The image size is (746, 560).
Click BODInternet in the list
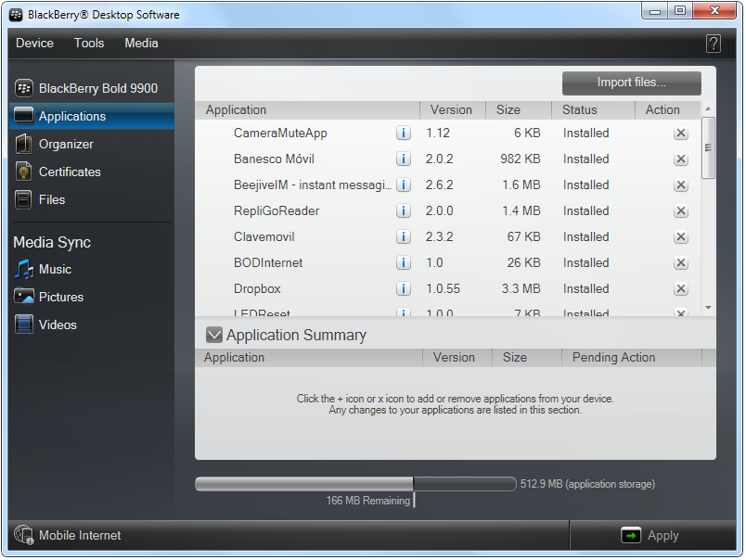tap(268, 263)
